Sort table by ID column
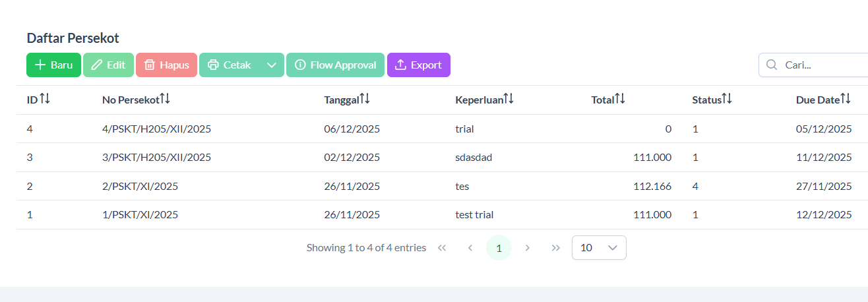This screenshot has height=302, width=868. [x=45, y=100]
